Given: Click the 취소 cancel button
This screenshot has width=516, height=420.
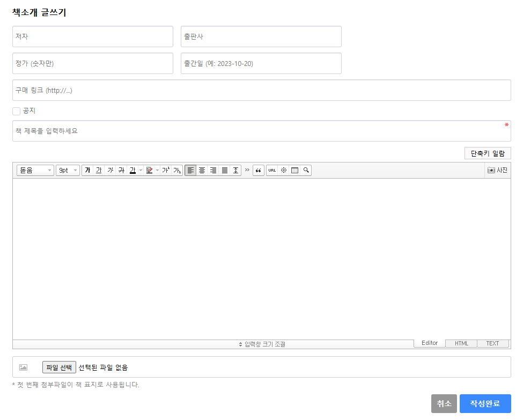Looking at the screenshot, I should tap(444, 403).
